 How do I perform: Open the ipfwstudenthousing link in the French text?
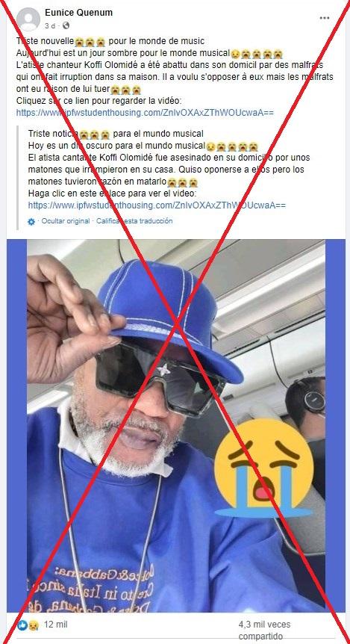pos(145,112)
